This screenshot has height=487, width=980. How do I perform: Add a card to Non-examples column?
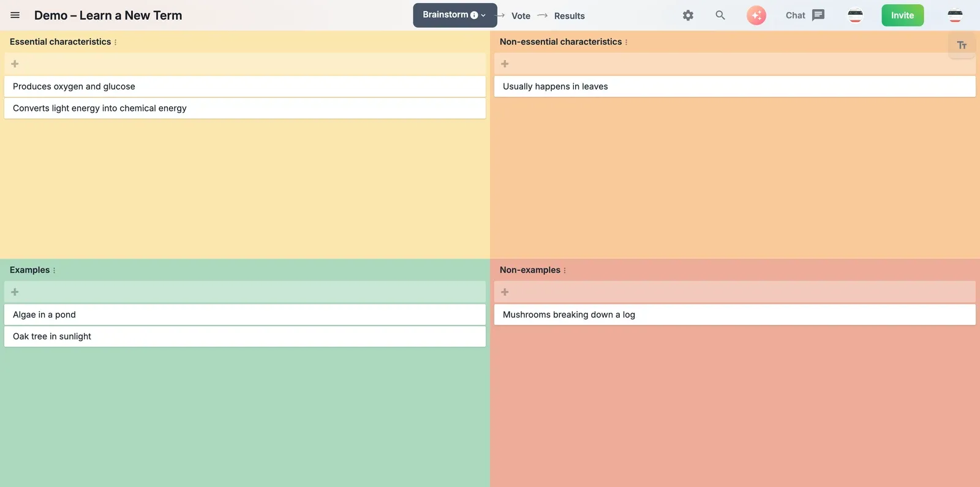(735, 292)
